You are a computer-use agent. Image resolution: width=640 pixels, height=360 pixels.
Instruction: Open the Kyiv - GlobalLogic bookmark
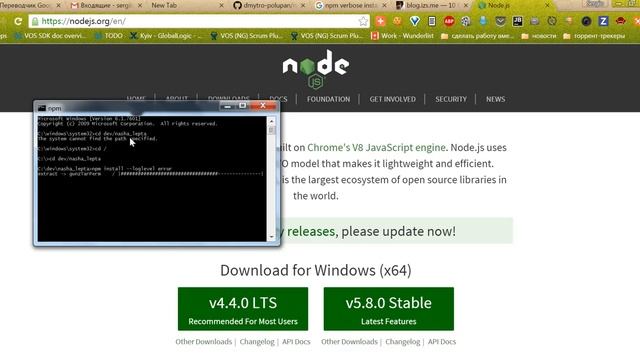(x=166, y=36)
